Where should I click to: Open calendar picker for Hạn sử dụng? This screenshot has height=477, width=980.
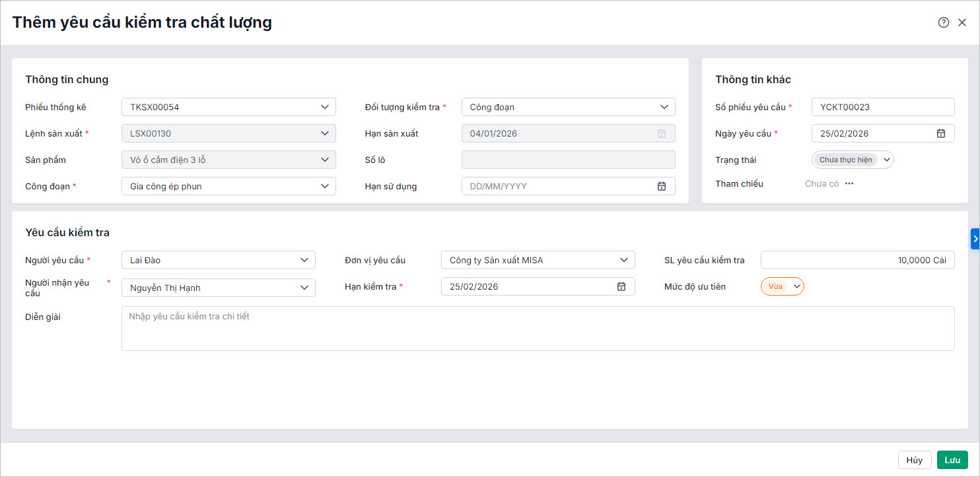click(x=661, y=186)
